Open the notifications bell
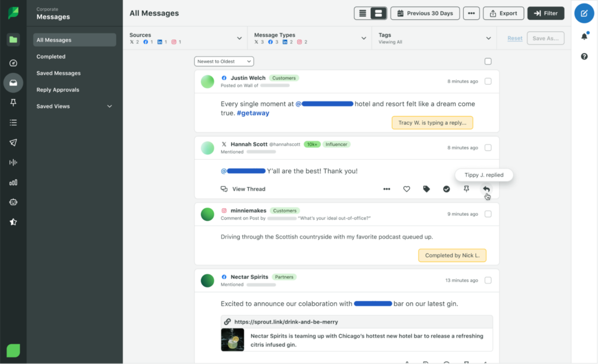 point(584,36)
